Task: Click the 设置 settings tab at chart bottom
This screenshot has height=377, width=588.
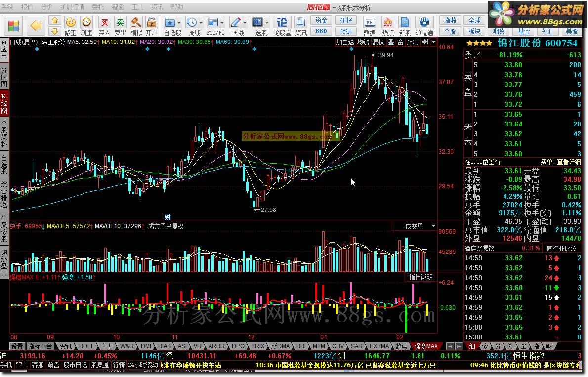Action: tap(16, 346)
